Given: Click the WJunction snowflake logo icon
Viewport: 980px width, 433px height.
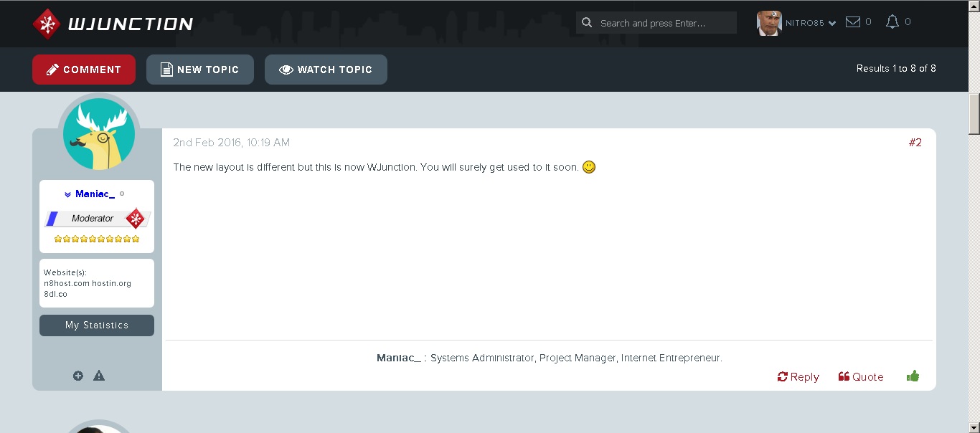Looking at the screenshot, I should click(x=47, y=24).
